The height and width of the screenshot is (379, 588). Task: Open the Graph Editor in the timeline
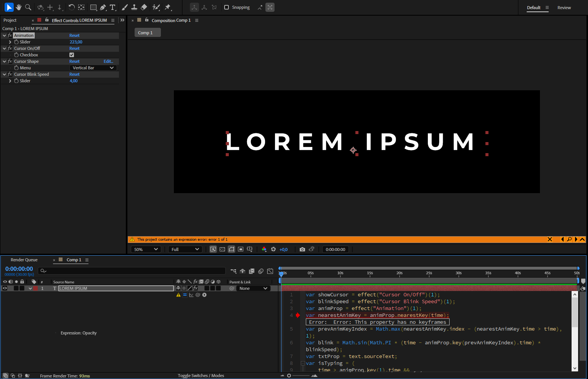(270, 271)
